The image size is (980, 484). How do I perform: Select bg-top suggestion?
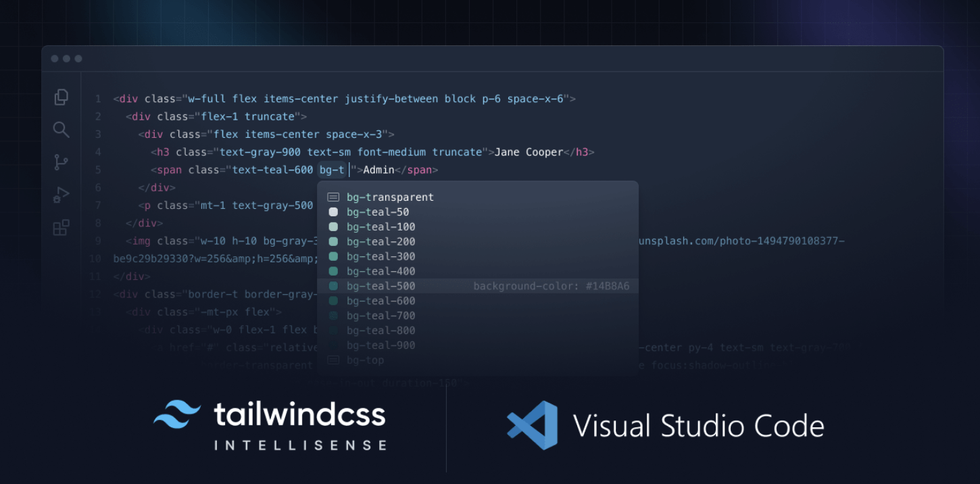[478, 360]
